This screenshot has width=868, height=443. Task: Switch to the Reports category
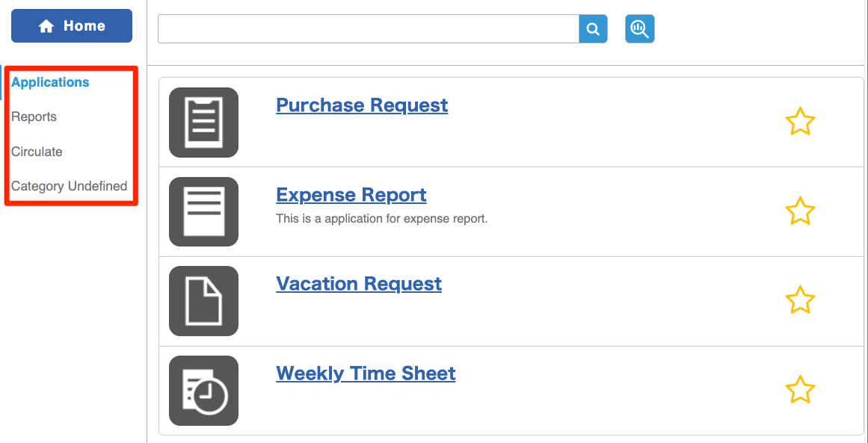pos(34,117)
